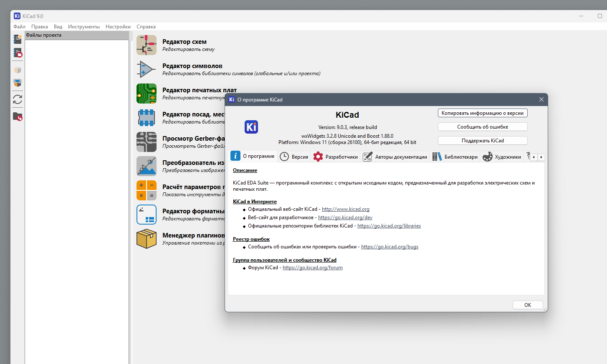607x364 pixels.
Task: Open the Инструменты menu
Action: (x=84, y=27)
